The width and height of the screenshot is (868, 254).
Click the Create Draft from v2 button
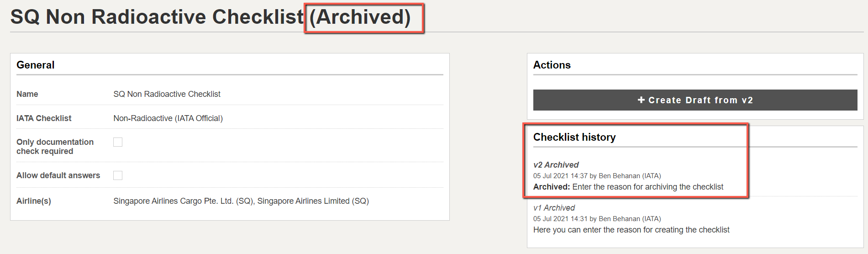pos(695,100)
